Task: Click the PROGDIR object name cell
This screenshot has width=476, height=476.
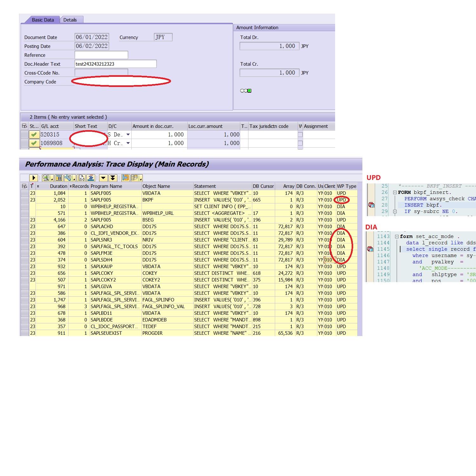Action: click(167, 333)
